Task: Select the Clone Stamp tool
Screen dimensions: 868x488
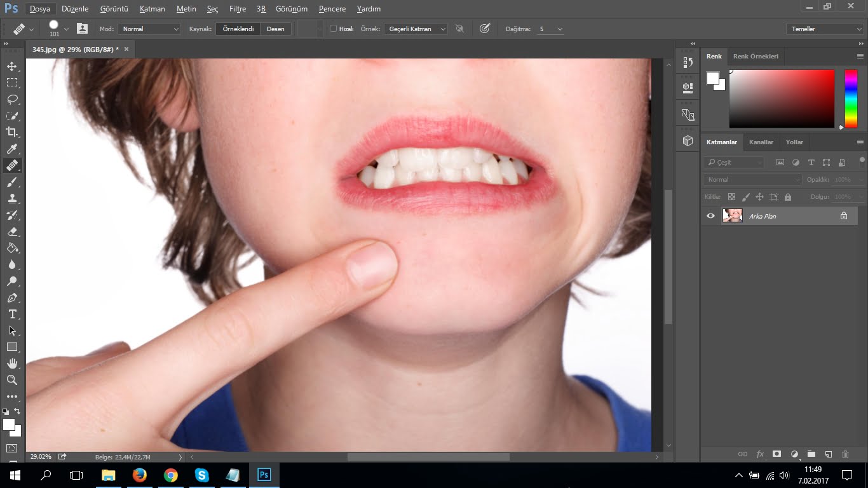Action: [x=14, y=198]
